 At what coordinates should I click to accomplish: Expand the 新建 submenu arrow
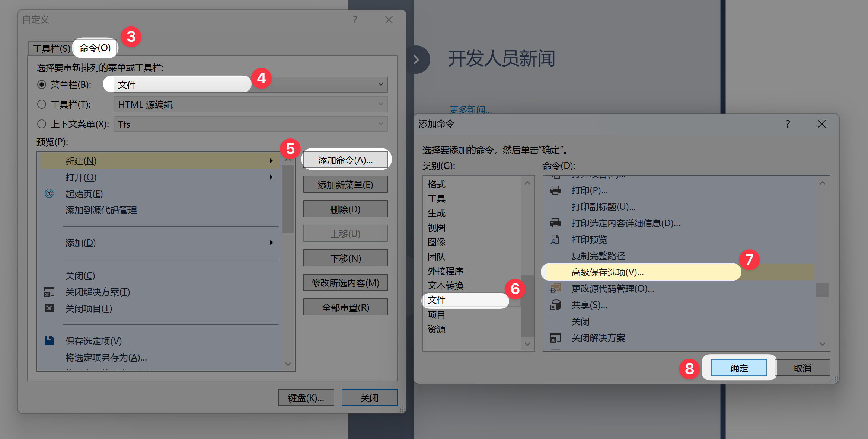271,161
